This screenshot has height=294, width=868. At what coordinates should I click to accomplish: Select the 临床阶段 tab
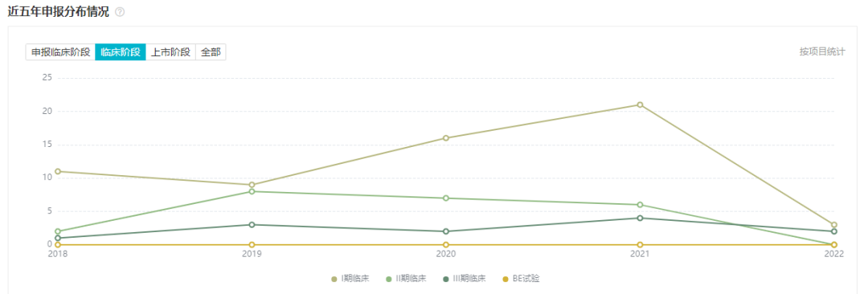coord(120,52)
